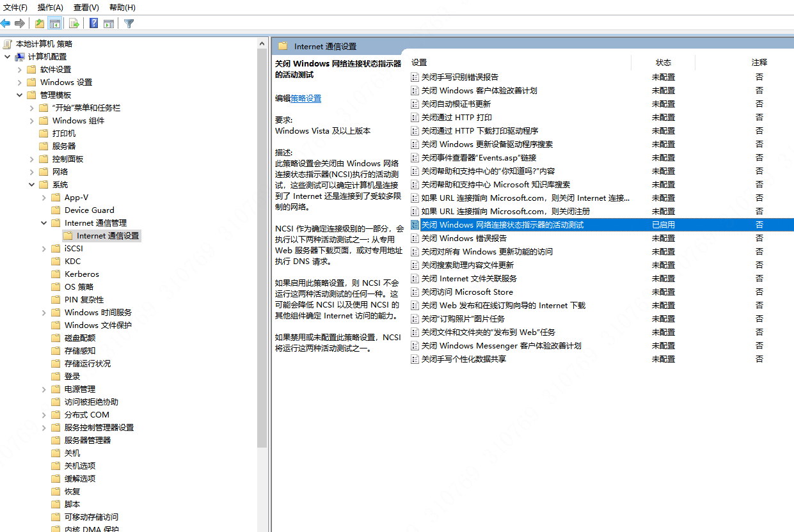Click the computer icon beside 计算机配置

[x=20, y=57]
